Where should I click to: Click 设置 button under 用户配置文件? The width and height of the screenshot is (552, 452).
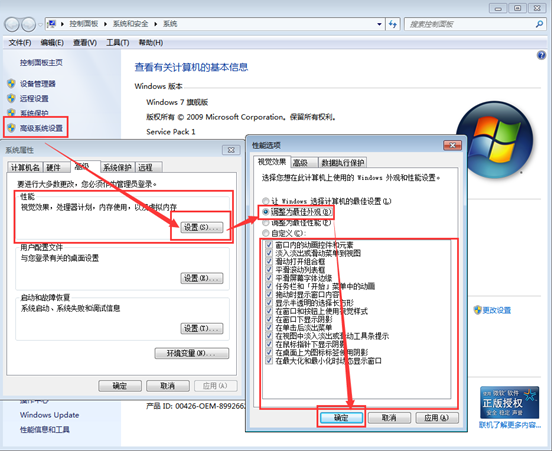[x=201, y=278]
